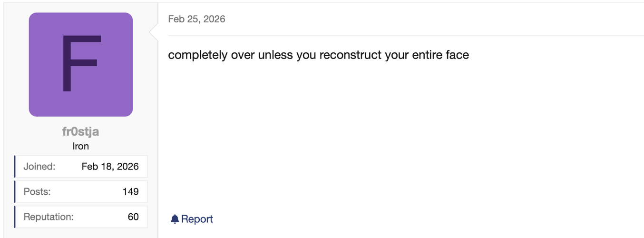
Task: Click the blue accent bar of Joined row
Action: (15, 167)
